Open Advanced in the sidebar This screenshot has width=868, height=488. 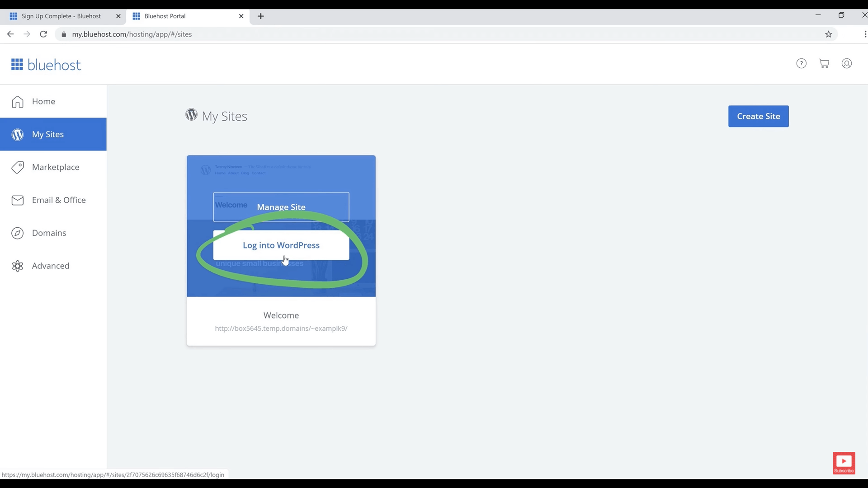pos(53,266)
